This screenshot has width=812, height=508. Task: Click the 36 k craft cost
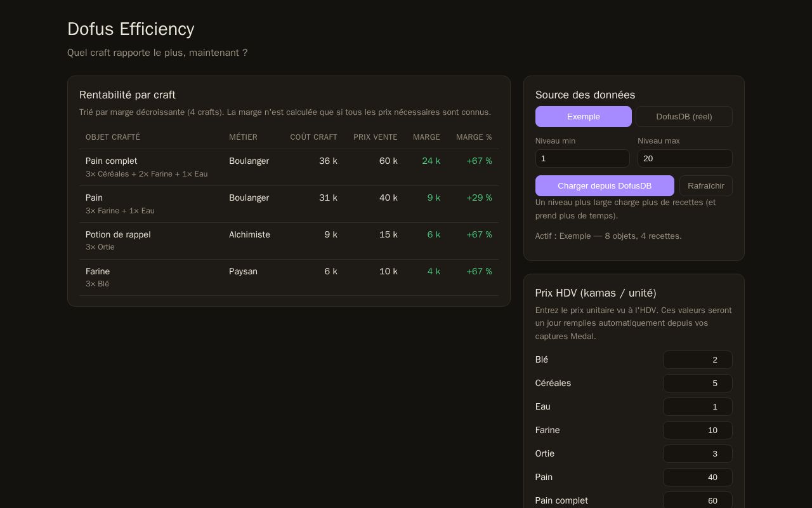328,161
